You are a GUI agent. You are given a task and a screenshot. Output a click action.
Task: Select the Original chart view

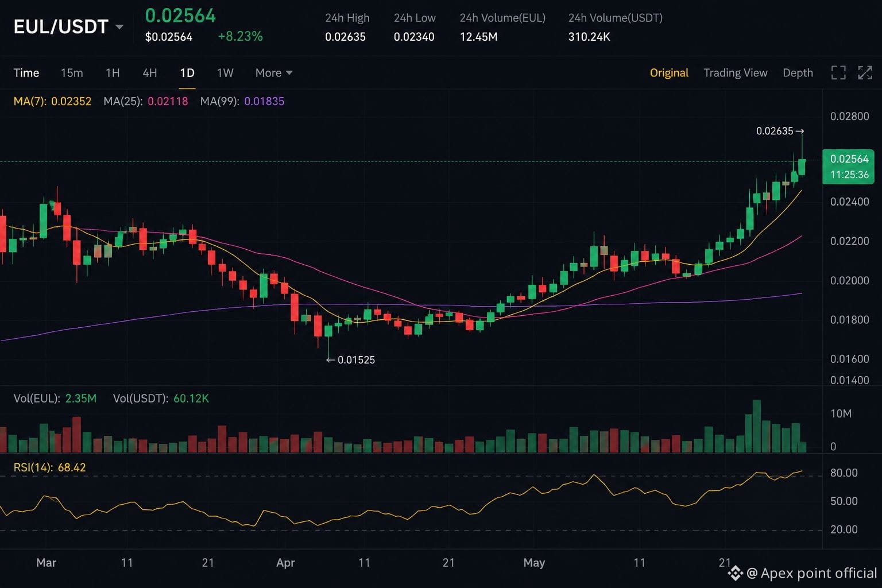tap(669, 73)
